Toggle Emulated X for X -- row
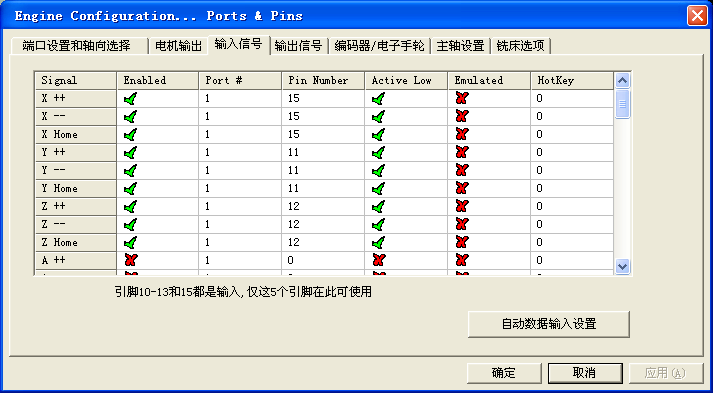This screenshot has width=713, height=393. (462, 116)
